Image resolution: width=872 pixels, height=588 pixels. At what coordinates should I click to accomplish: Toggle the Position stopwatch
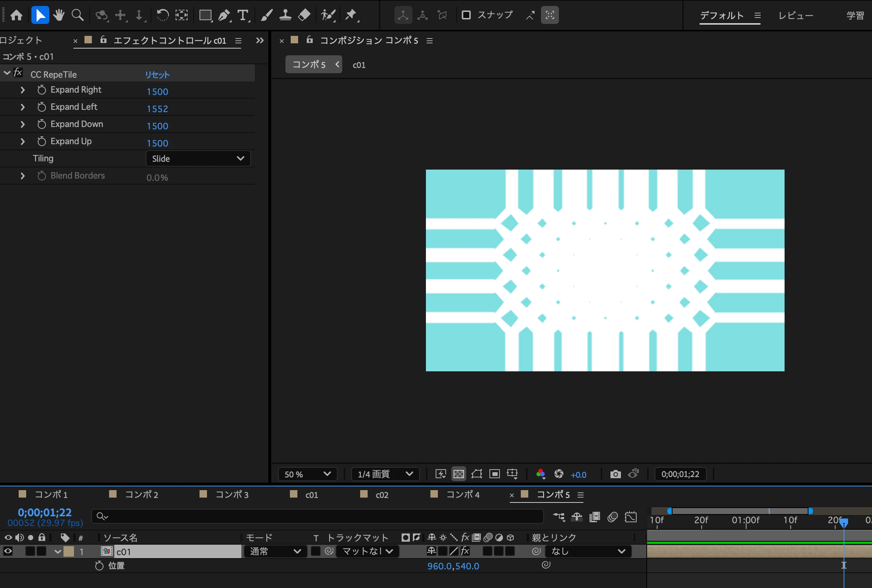coord(99,566)
